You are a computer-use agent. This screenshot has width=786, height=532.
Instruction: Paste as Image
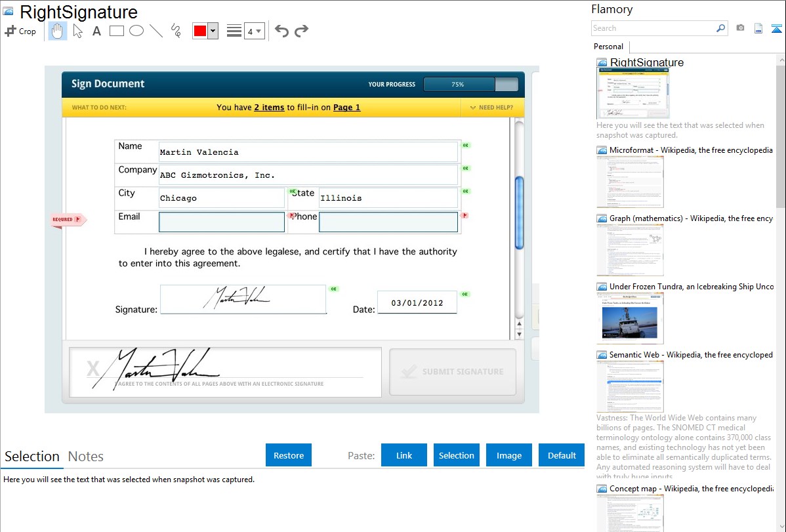point(508,455)
